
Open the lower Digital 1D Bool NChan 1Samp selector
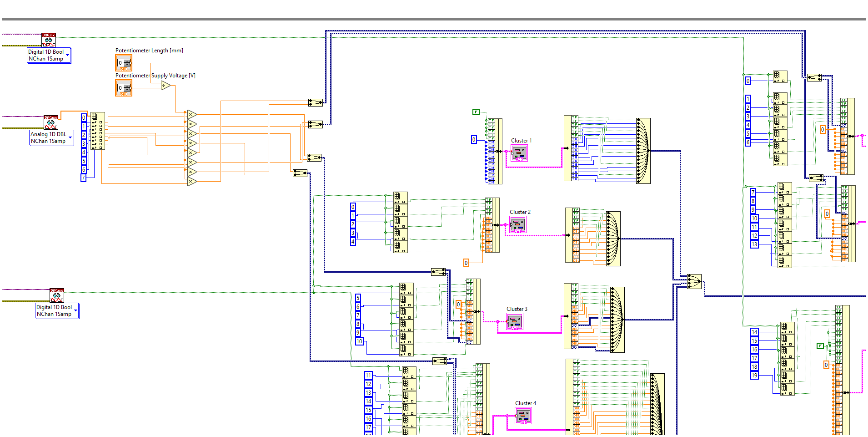pyautogui.click(x=57, y=311)
